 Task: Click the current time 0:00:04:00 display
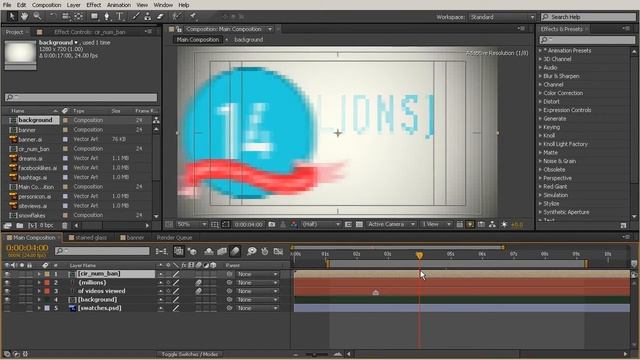click(x=27, y=248)
